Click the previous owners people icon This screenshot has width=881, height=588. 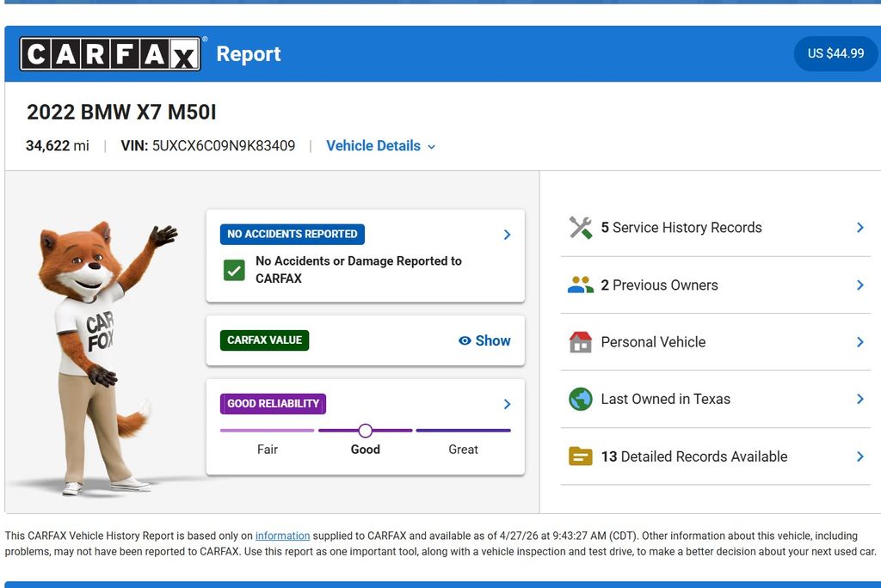[581, 285]
